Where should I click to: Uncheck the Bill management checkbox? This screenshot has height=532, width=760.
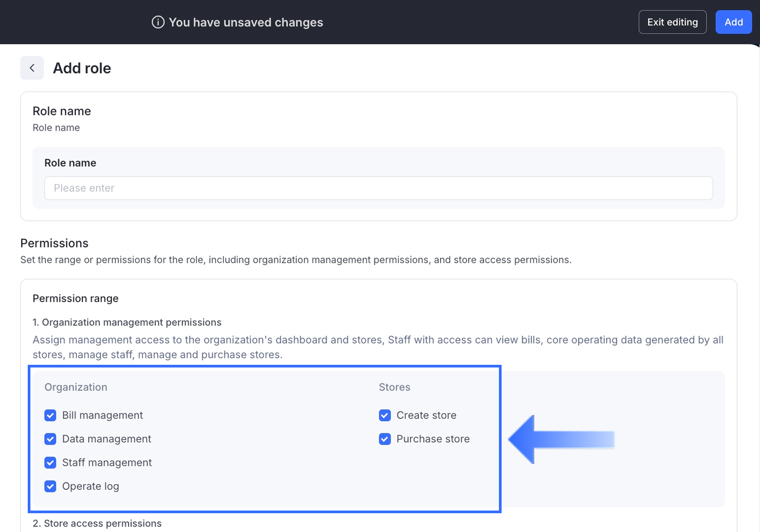51,415
